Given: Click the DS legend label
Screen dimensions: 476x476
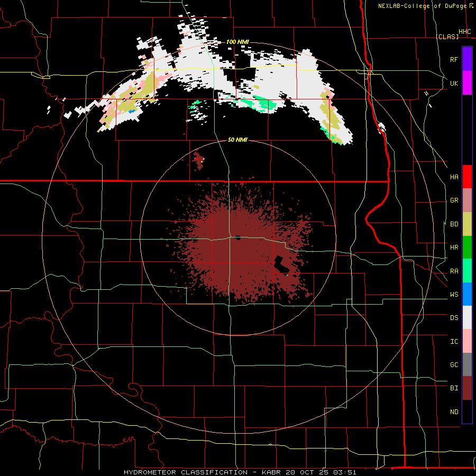Looking at the screenshot, I should pos(454,318).
